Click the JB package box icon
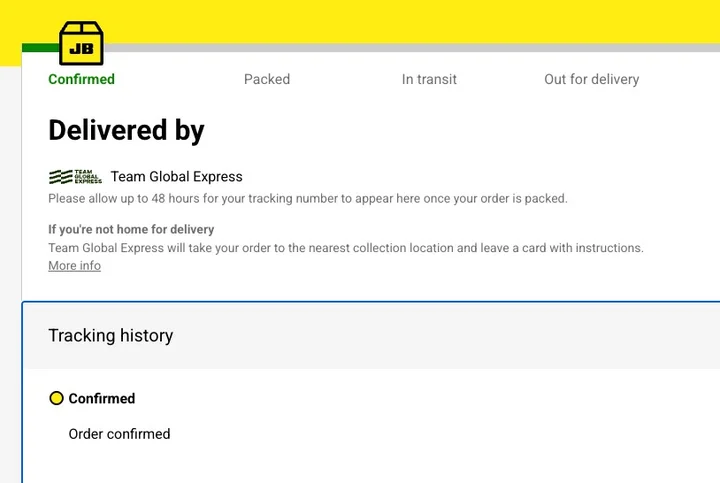The image size is (720, 483). tap(82, 43)
